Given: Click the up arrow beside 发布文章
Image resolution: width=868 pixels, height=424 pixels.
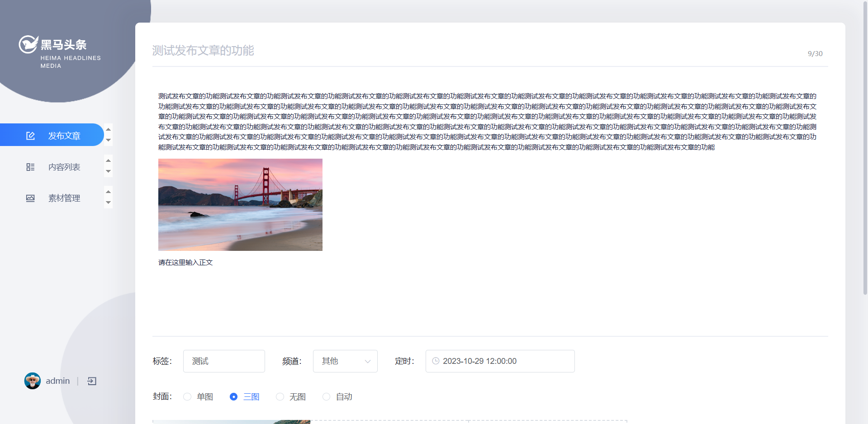Looking at the screenshot, I should coord(108,130).
